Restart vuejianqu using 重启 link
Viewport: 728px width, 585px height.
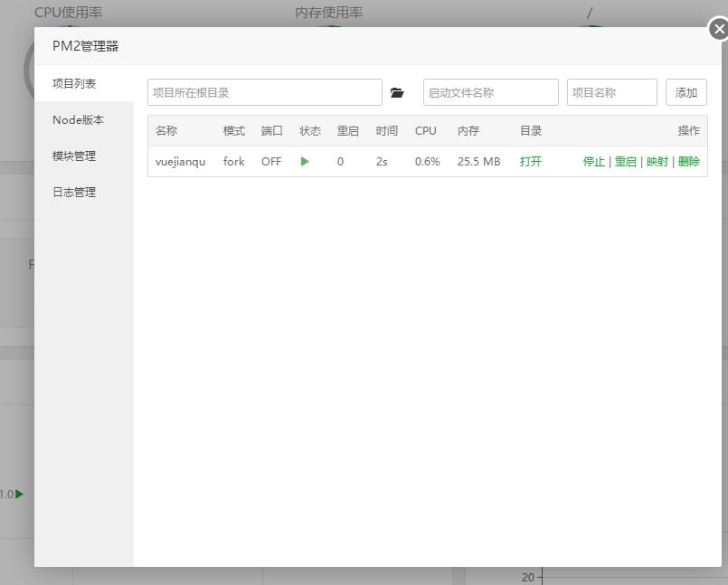coord(626,162)
